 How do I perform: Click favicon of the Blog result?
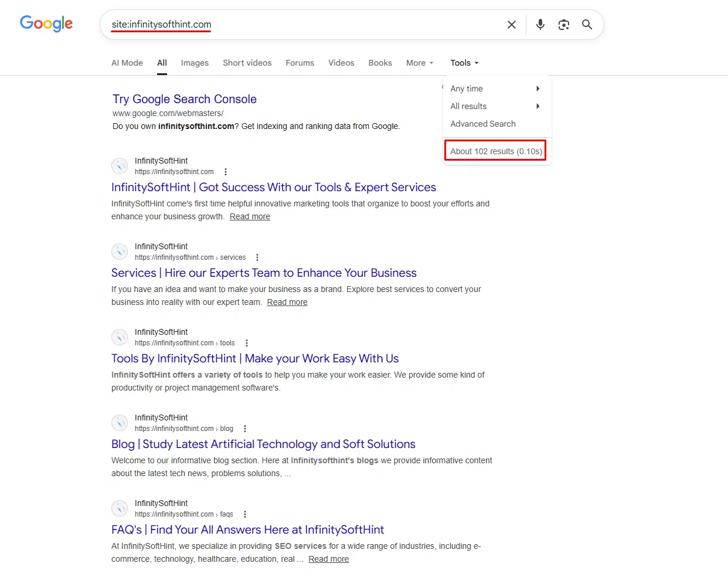click(120, 423)
